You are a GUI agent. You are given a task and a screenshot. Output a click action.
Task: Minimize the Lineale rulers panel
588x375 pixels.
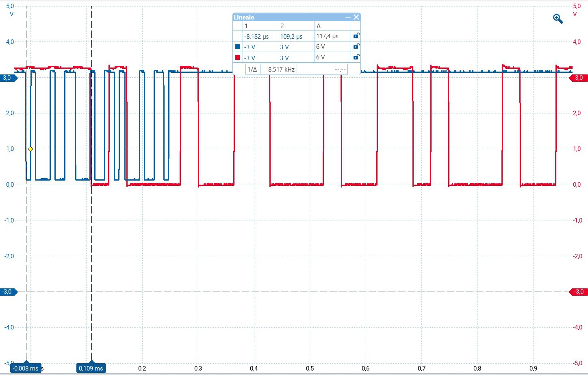348,17
